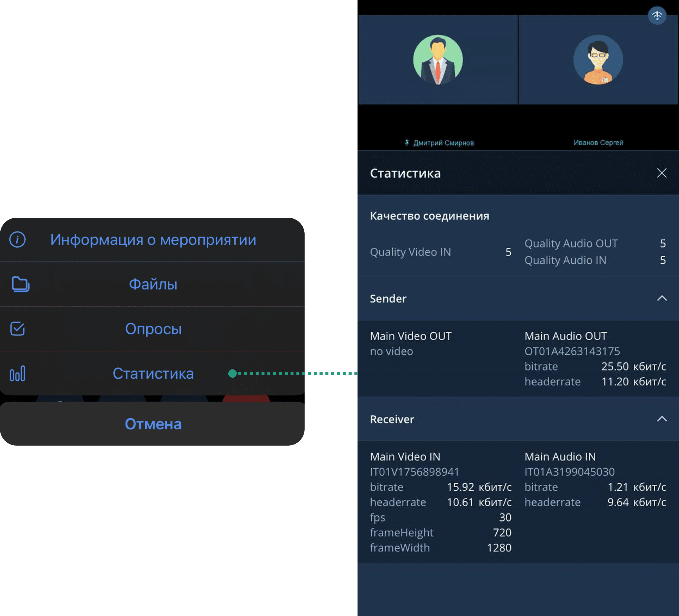
Task: Click the folder icon beside Файлы
Action: click(21, 284)
